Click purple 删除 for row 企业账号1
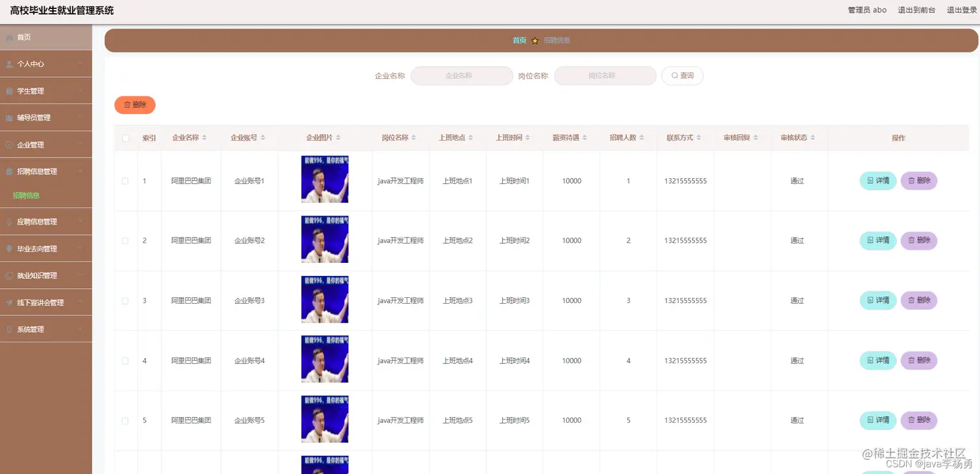Image resolution: width=980 pixels, height=474 pixels. (x=919, y=181)
